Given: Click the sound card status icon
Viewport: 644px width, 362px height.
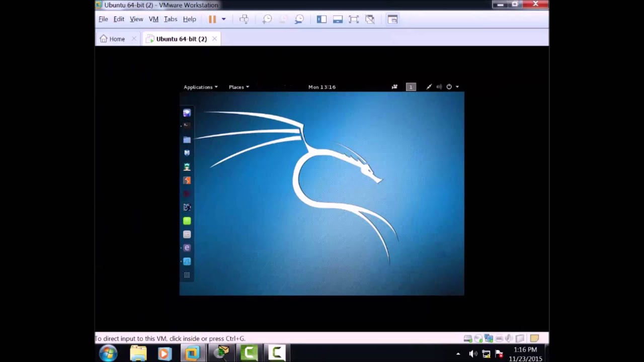Looking at the screenshot, I should tap(509, 339).
